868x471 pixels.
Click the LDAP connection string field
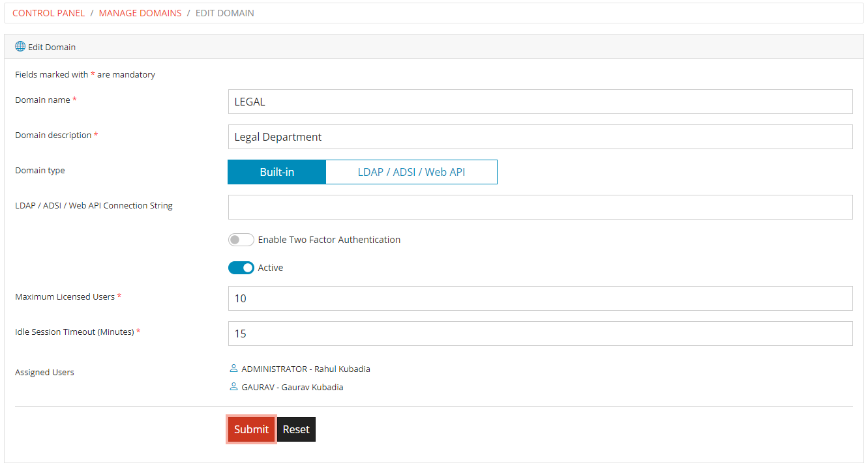456,207
